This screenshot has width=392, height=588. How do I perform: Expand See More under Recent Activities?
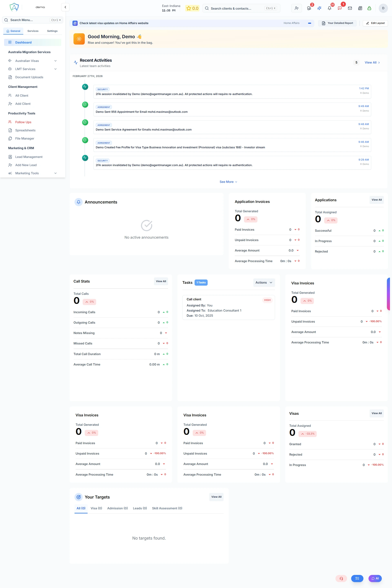point(228,182)
